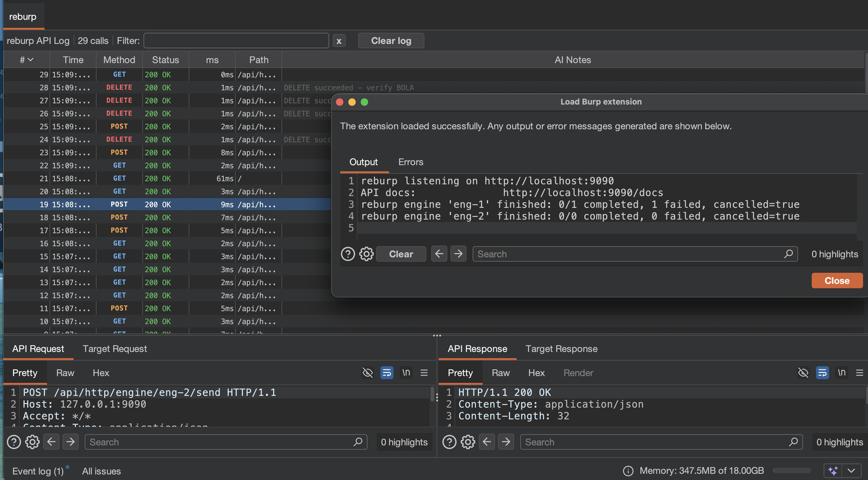
Task: Toggle hide non-printable eye icon in API Response
Action: [x=803, y=373]
